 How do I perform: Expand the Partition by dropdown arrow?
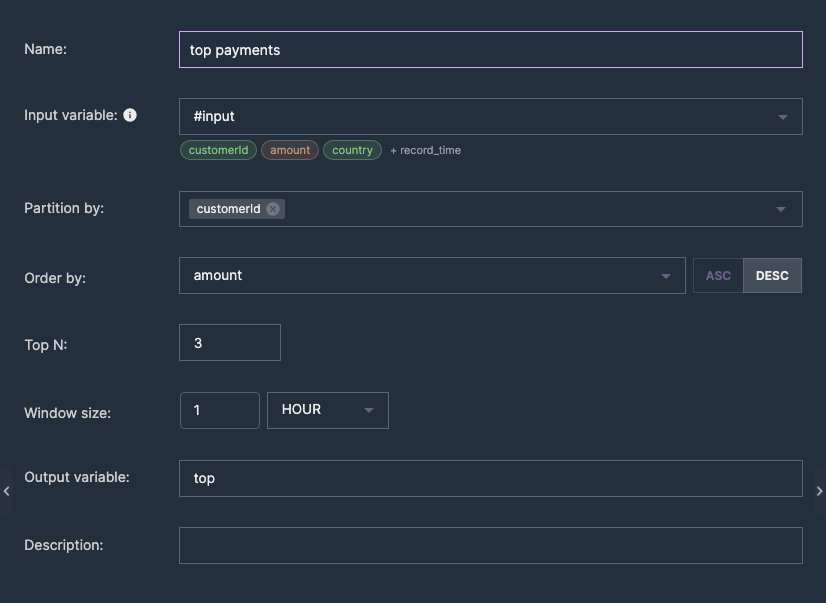[781, 209]
